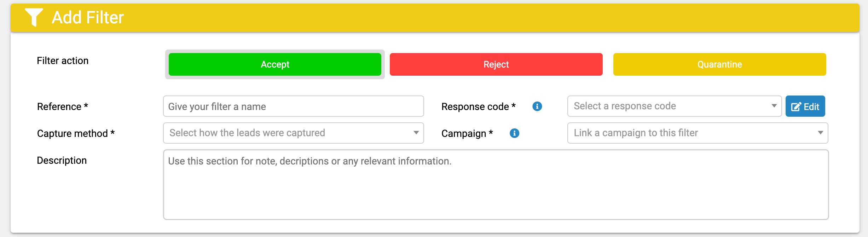Click the info icon beside Response code
868x237 pixels.
[x=537, y=106]
